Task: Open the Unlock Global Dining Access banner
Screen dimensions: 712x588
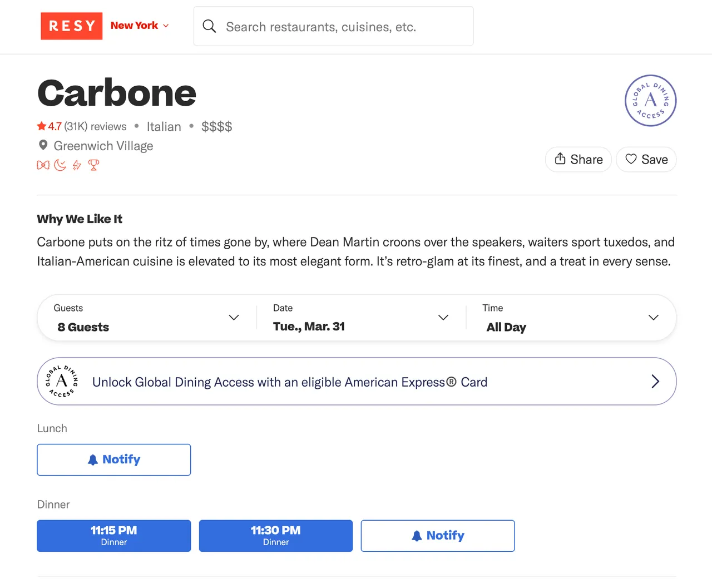Action: (357, 382)
